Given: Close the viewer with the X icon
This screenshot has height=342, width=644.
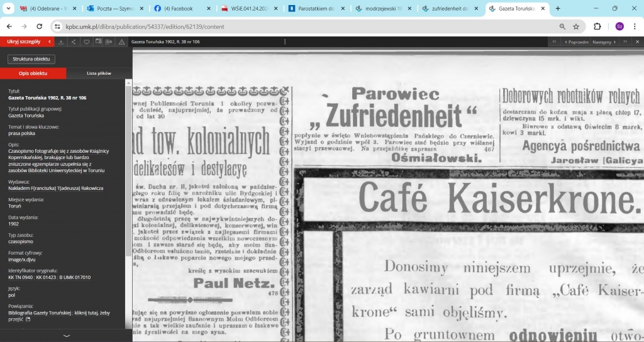Looking at the screenshot, I should [x=638, y=42].
